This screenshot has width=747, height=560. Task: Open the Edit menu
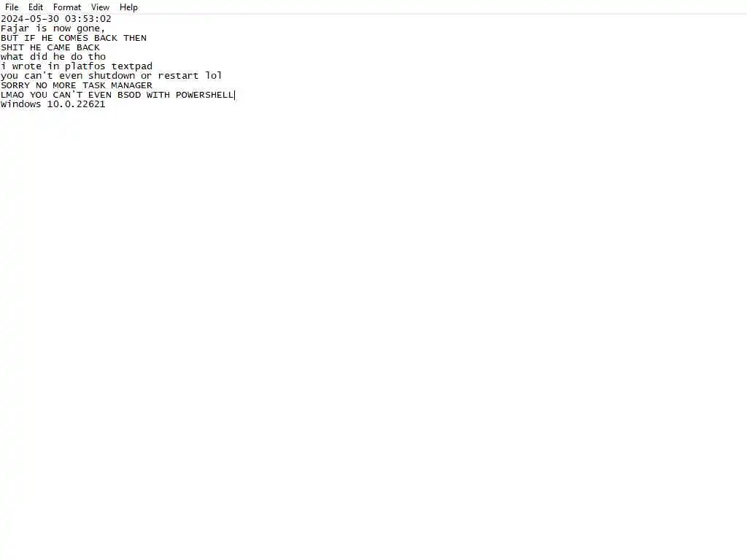point(36,7)
